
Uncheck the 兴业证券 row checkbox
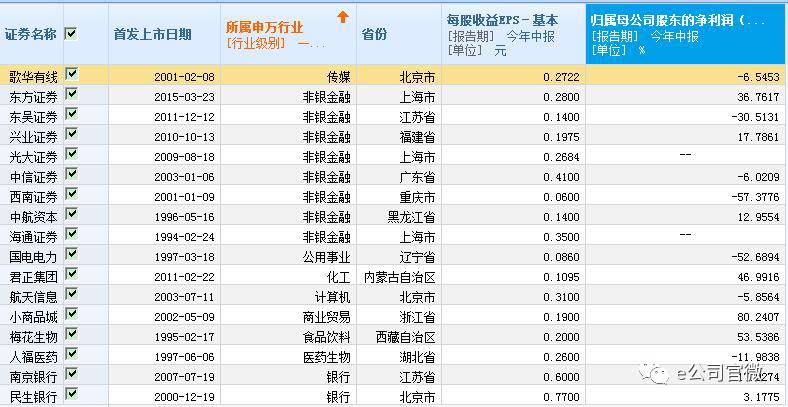point(71,134)
